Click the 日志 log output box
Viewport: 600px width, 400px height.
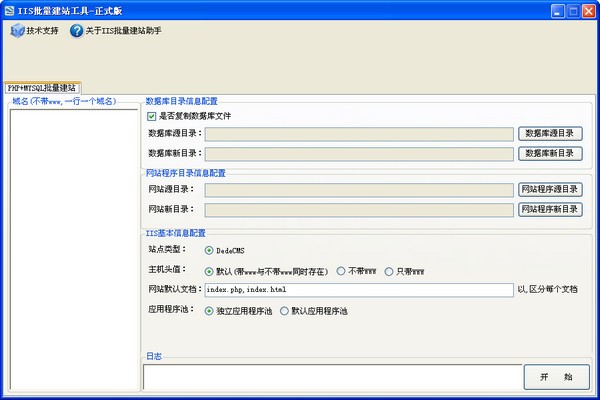tap(333, 377)
